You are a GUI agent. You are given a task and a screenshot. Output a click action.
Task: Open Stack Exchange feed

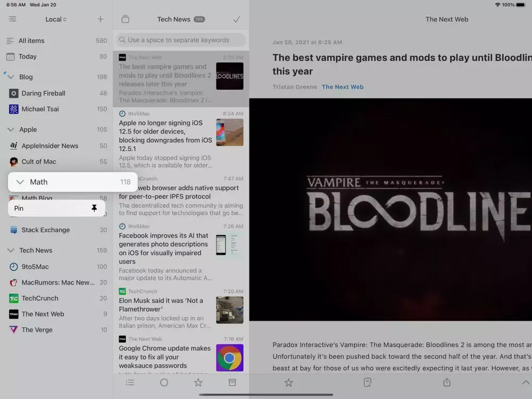(57, 230)
